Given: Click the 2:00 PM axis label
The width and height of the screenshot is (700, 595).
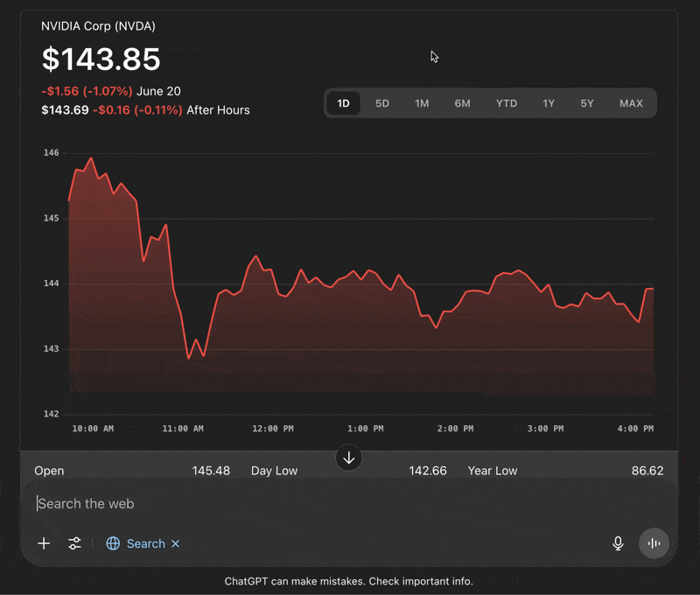Looking at the screenshot, I should pyautogui.click(x=455, y=429).
